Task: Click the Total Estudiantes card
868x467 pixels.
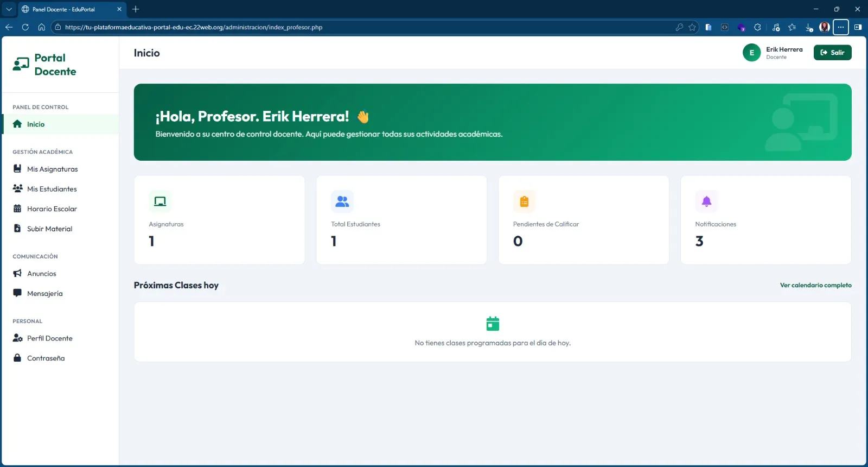Action: [401, 220]
